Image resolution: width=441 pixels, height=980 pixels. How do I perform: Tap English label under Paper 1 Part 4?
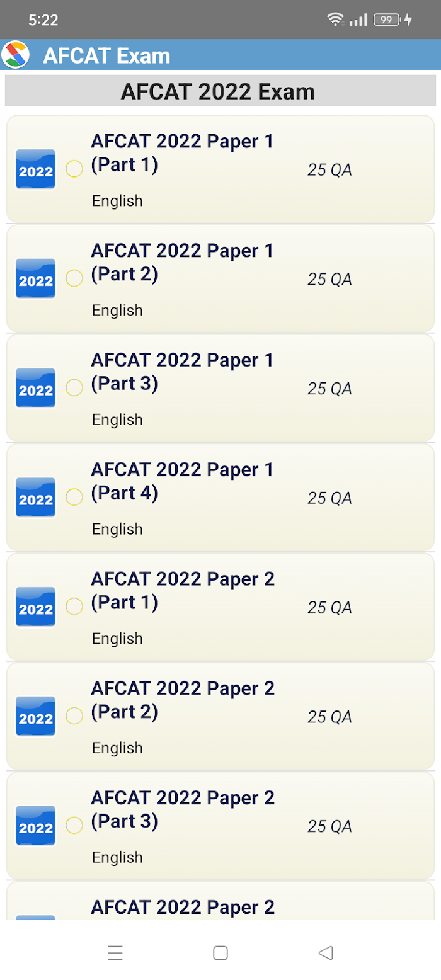[117, 529]
